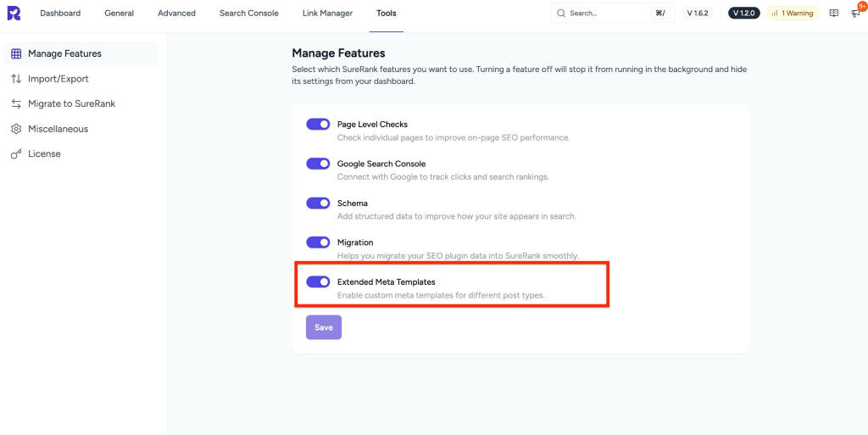Open the Dashboard tab
Screen dimensions: 868x435
(60, 14)
